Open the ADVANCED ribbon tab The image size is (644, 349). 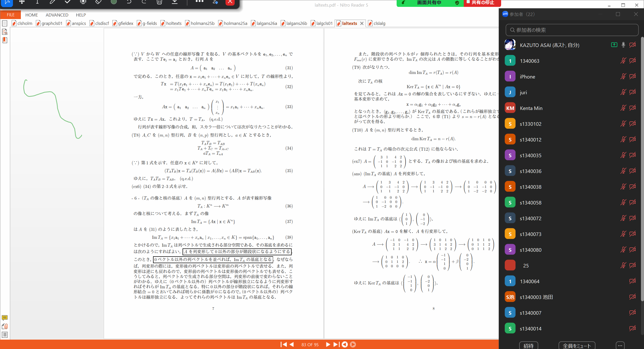pos(57,15)
